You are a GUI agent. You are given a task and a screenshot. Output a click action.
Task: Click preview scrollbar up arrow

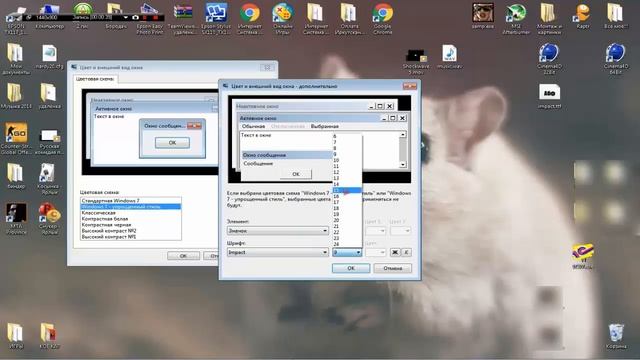pyautogui.click(x=403, y=135)
